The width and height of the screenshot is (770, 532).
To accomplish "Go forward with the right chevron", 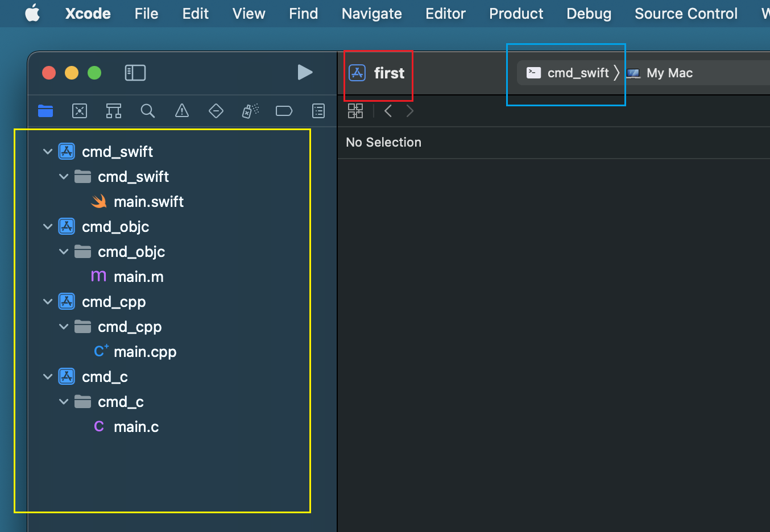I will (409, 111).
